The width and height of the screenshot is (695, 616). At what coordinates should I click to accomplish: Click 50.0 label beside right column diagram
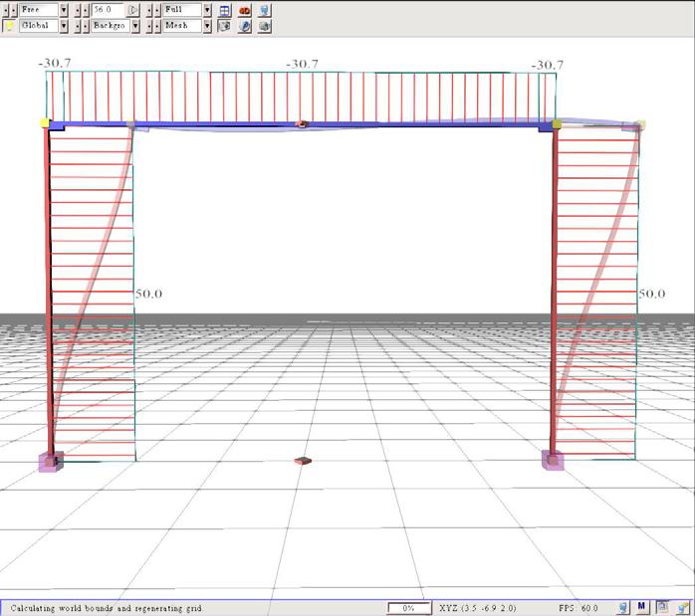(x=651, y=294)
